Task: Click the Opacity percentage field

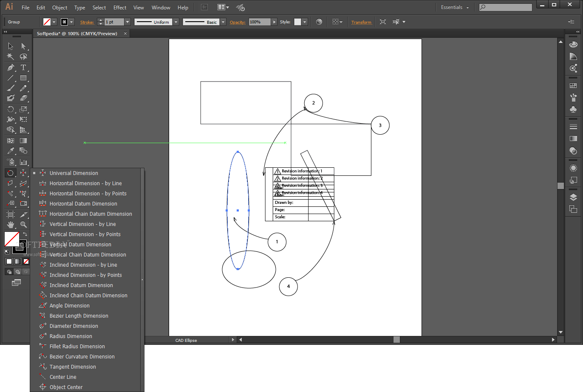Action: pyautogui.click(x=259, y=22)
